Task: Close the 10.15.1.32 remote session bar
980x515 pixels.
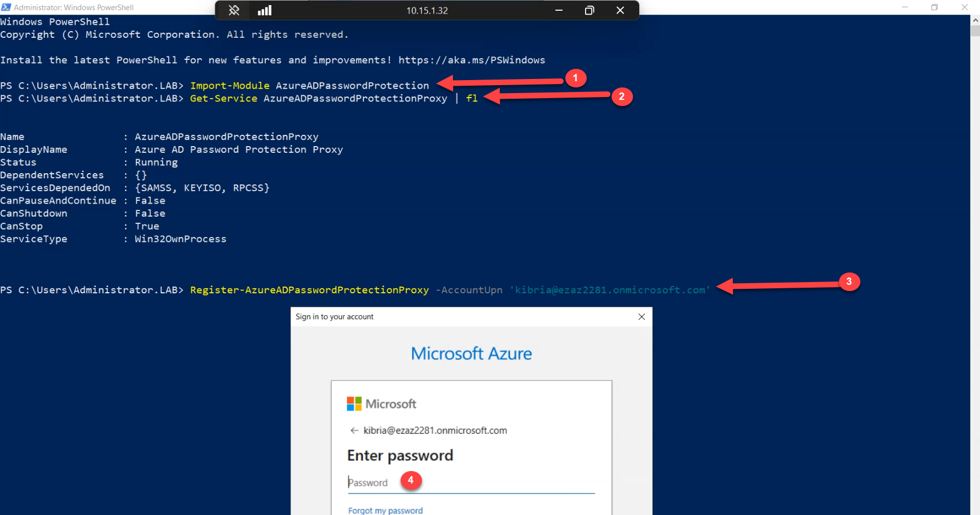Action: (620, 10)
